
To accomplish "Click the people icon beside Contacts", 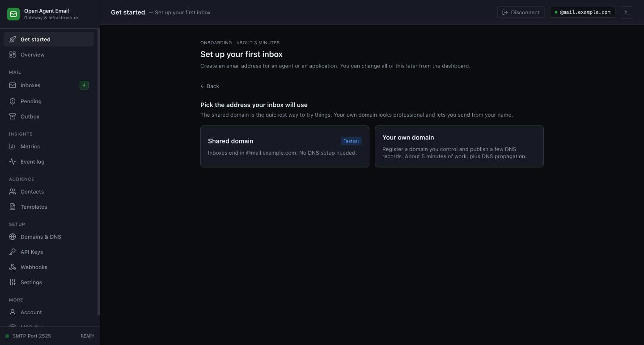I will click(13, 192).
